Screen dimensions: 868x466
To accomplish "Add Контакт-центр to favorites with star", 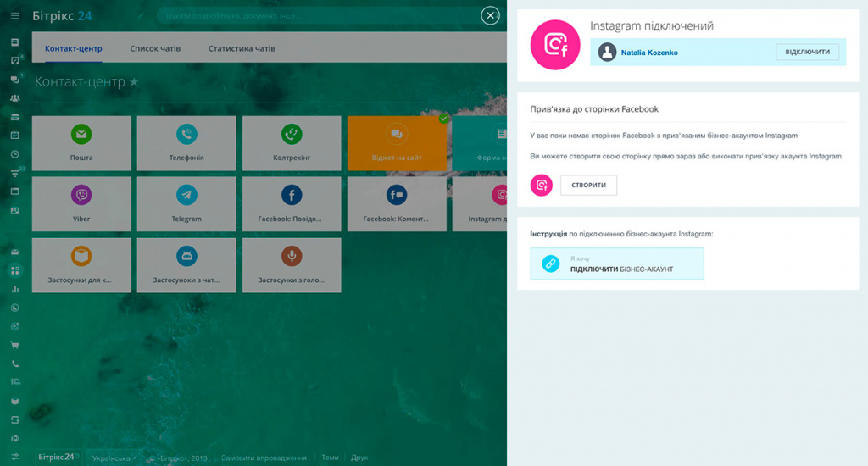I will [134, 82].
